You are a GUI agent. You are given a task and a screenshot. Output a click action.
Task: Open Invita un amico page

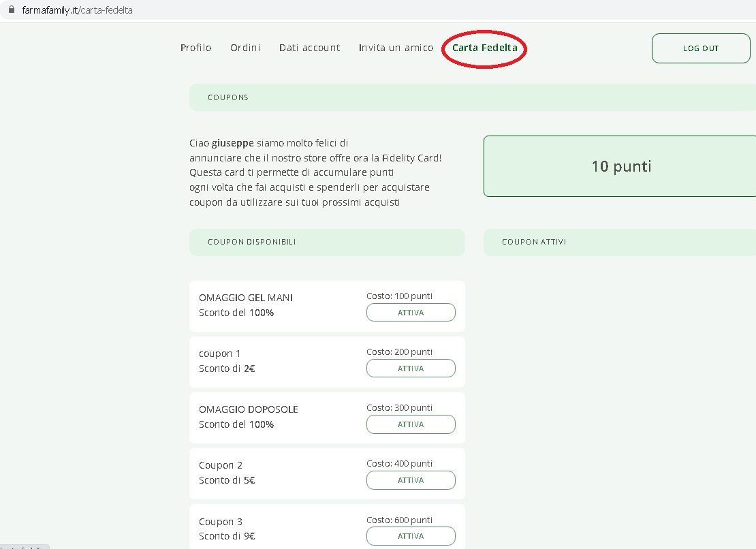coord(396,48)
